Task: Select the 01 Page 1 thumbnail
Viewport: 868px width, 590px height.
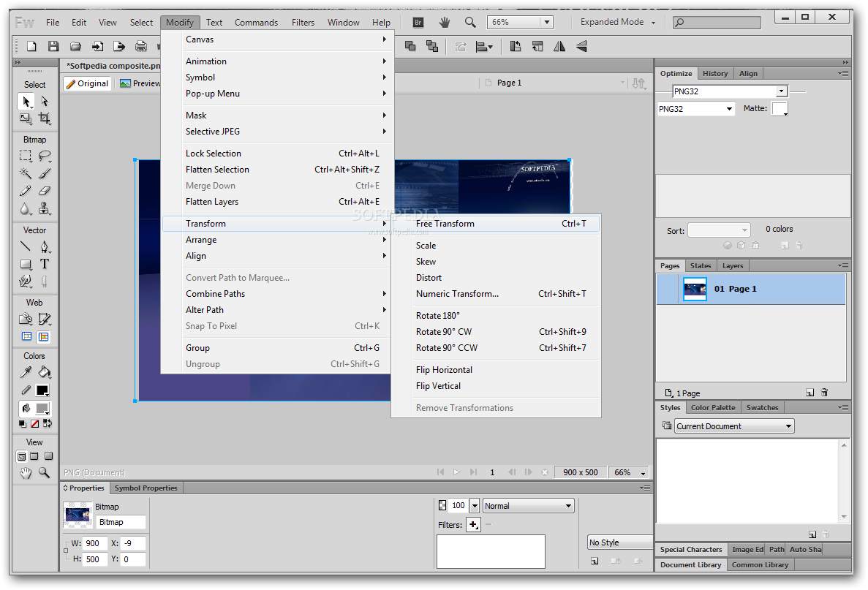Action: click(695, 289)
